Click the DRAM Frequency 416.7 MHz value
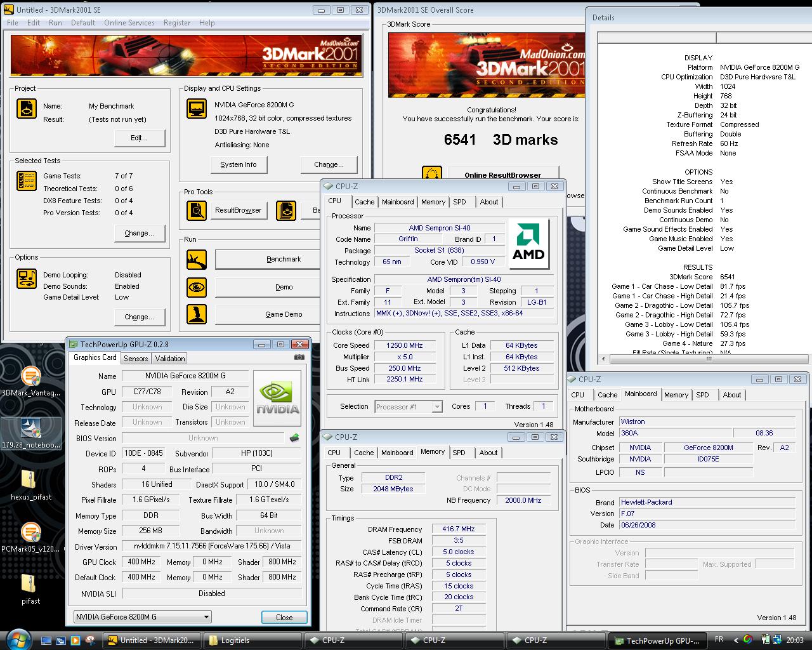 pos(459,529)
